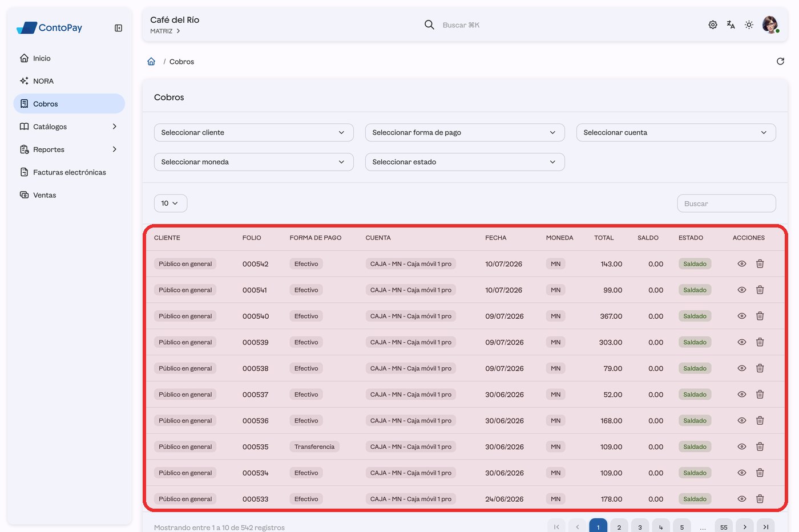This screenshot has height=532, width=799.
Task: Delete the payment with folio 000536
Action: (760, 421)
